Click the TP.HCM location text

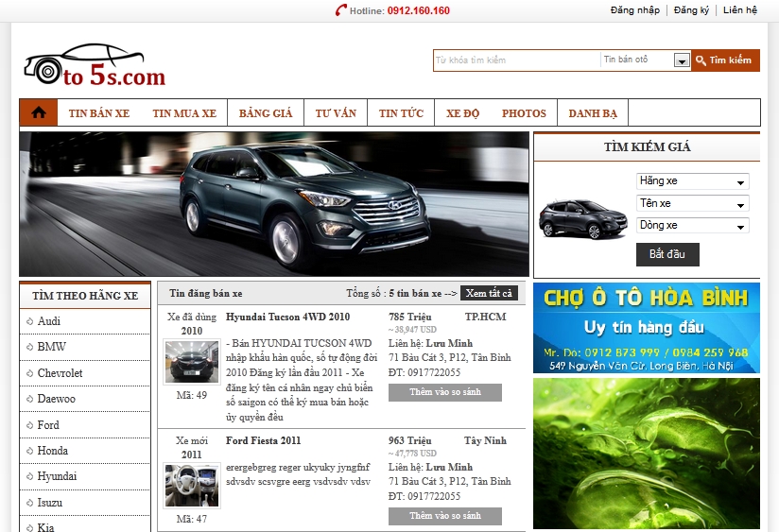click(485, 317)
